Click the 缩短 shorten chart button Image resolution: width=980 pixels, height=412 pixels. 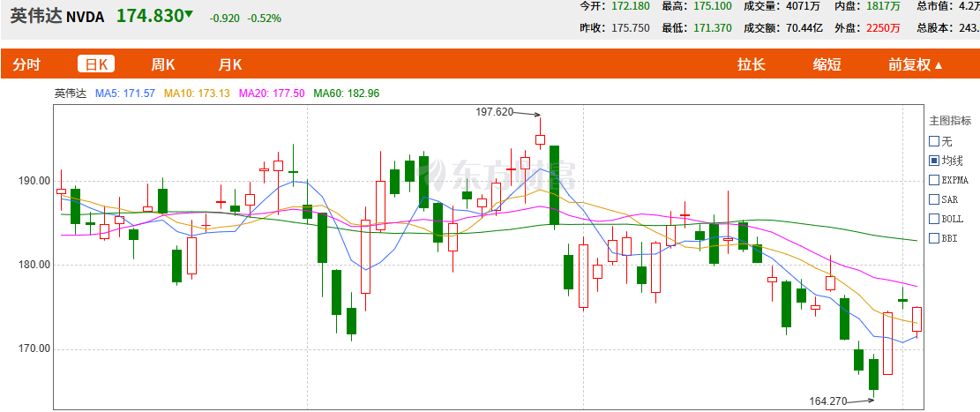[827, 64]
